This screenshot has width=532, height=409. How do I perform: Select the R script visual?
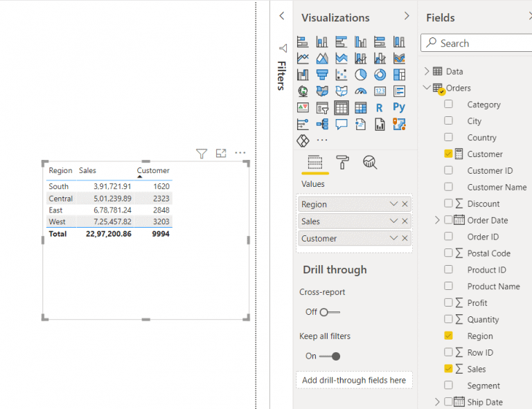pos(380,108)
